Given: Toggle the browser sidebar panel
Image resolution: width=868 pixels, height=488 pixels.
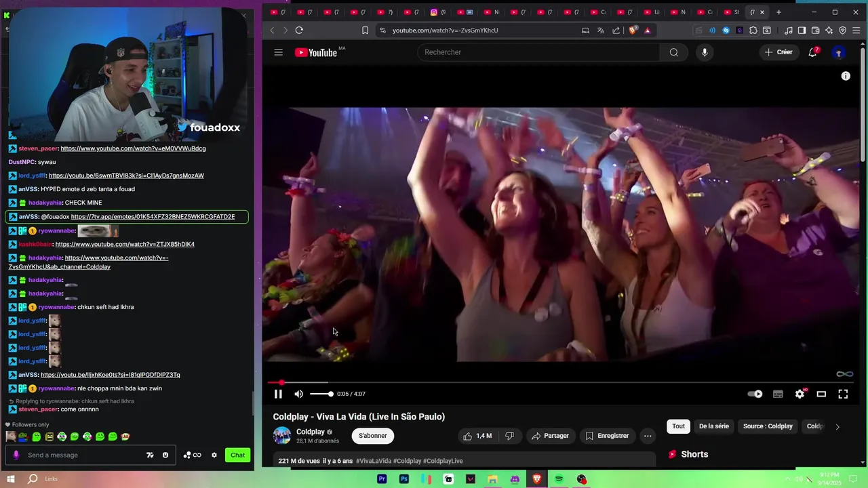Looking at the screenshot, I should 802,30.
